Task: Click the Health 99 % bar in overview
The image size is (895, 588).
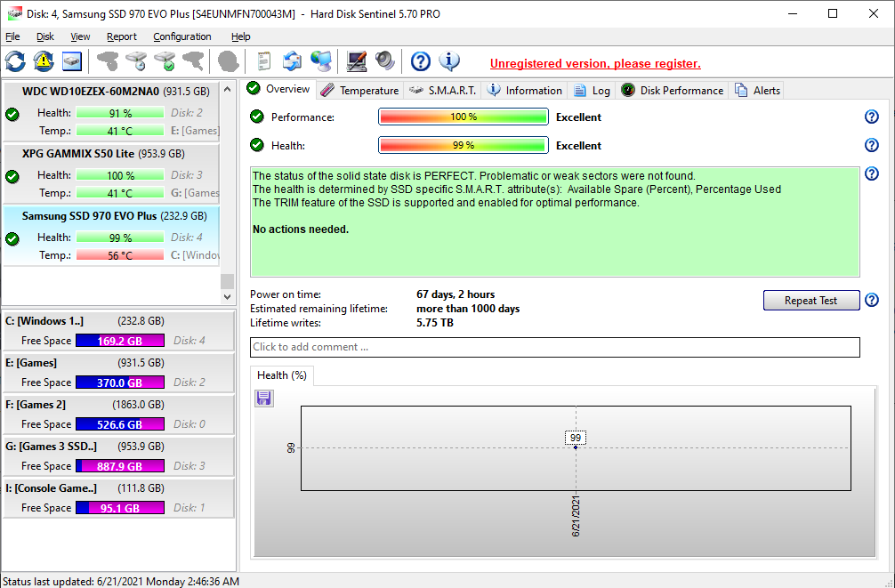Action: click(x=463, y=145)
